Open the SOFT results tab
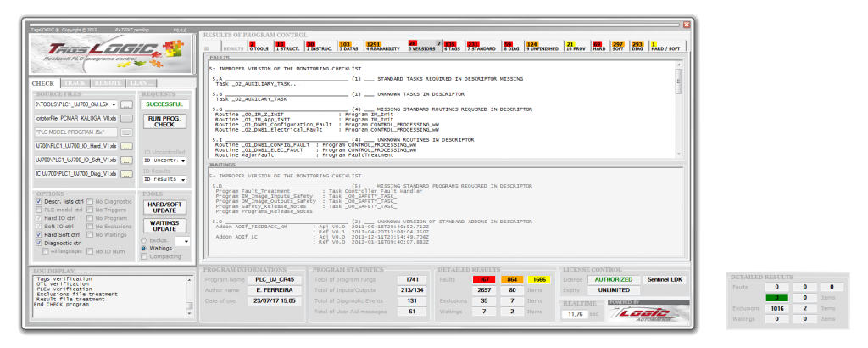The height and width of the screenshot is (348, 868). (x=618, y=47)
